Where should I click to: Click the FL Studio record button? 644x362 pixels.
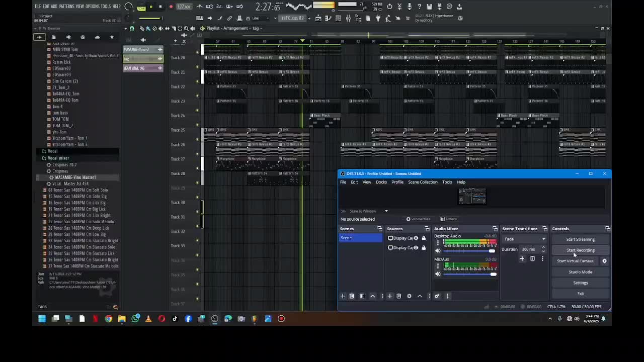171,7
